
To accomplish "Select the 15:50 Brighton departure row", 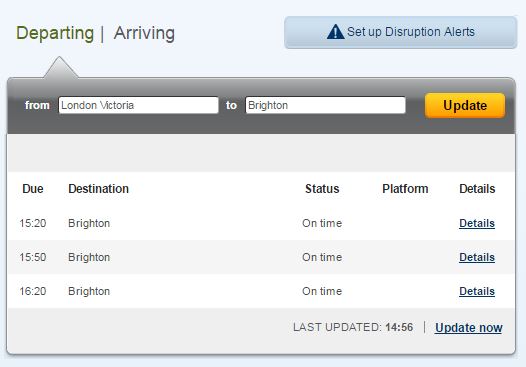I will click(x=261, y=257).
